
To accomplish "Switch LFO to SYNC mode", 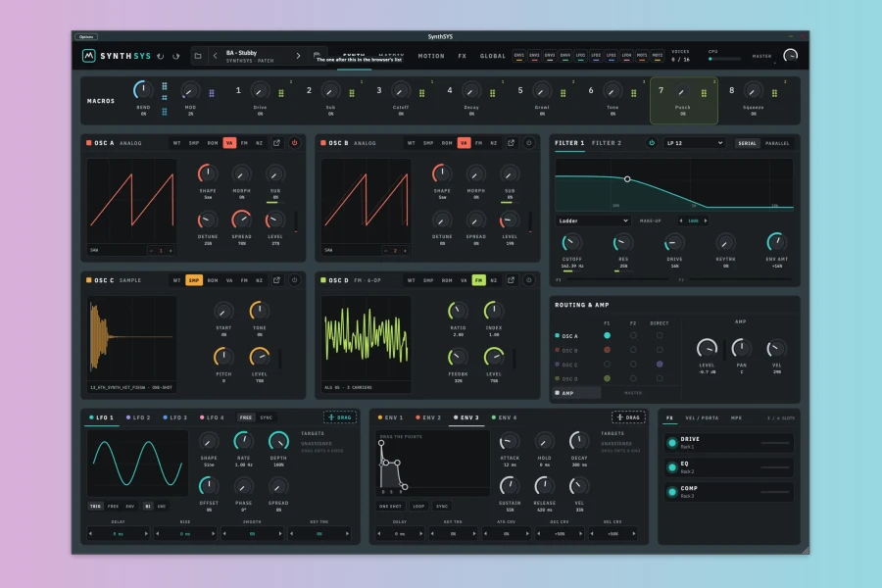I will (266, 417).
